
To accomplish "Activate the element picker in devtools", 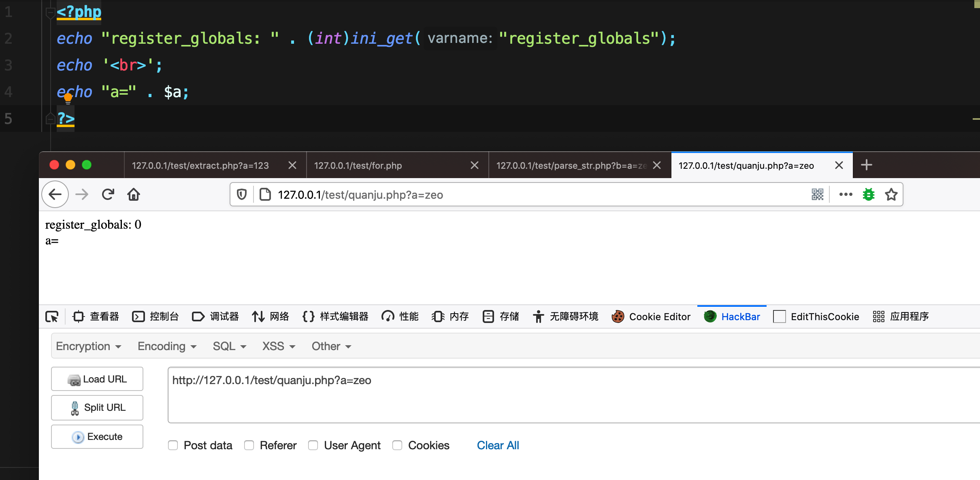I will [x=52, y=316].
